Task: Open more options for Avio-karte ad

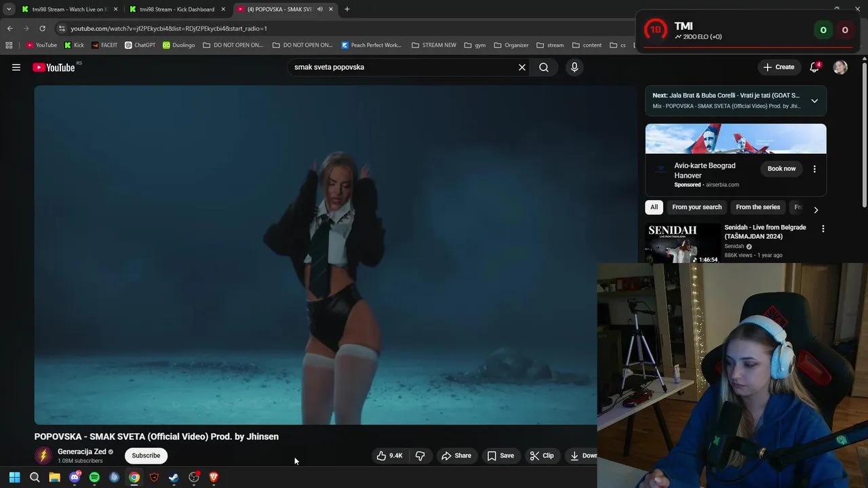Action: 814,169
